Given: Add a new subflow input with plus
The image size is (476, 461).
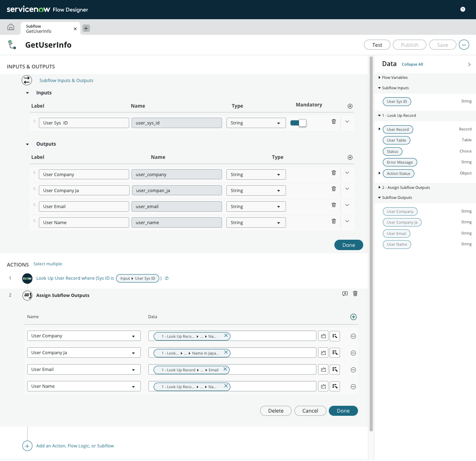Looking at the screenshot, I should [x=350, y=106].
